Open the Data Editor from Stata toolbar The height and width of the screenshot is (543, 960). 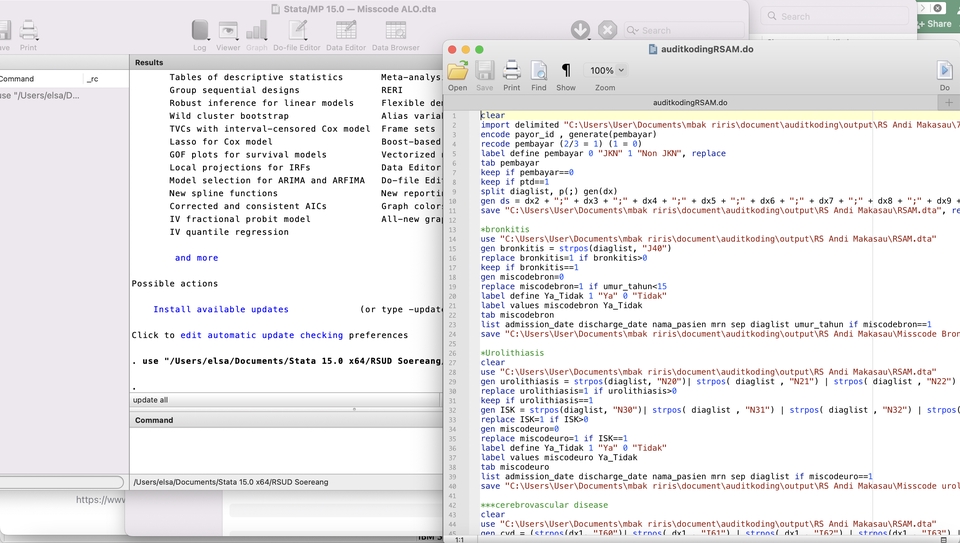point(346,32)
